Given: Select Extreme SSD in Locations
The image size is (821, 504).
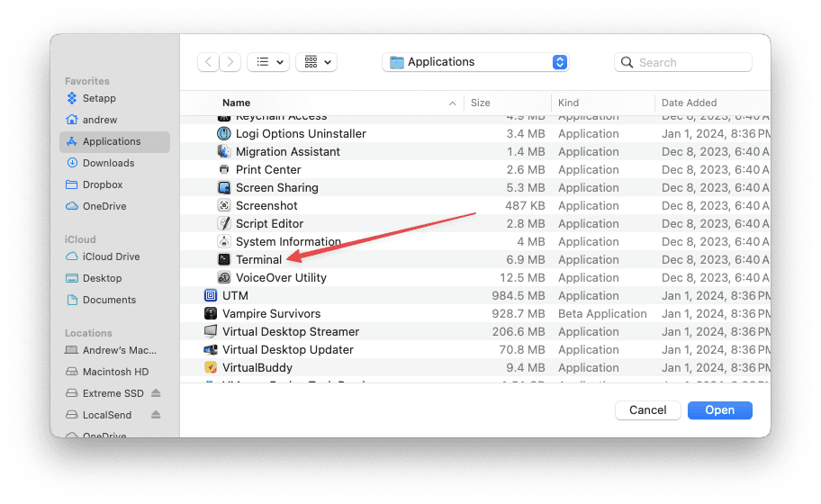Looking at the screenshot, I should 113,393.
